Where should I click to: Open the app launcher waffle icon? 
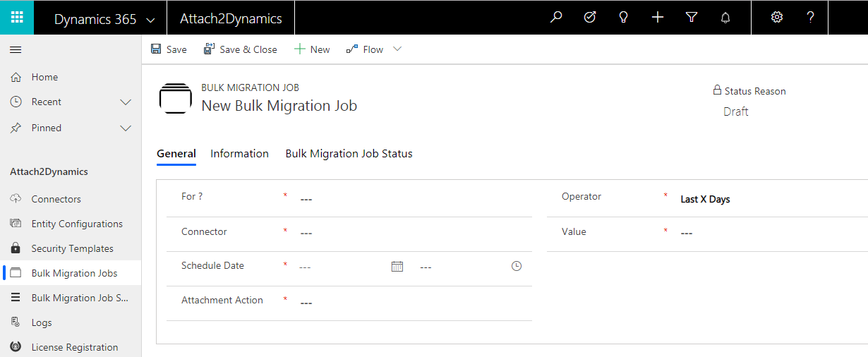click(17, 18)
